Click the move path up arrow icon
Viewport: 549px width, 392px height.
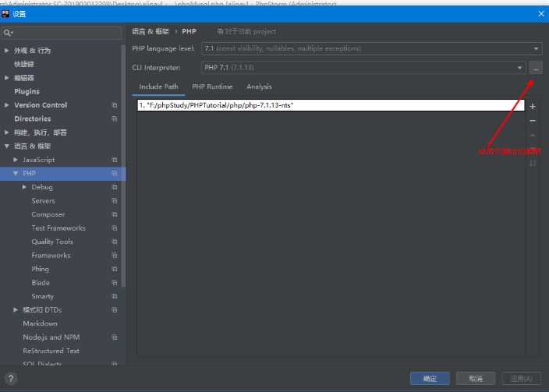[x=533, y=135]
